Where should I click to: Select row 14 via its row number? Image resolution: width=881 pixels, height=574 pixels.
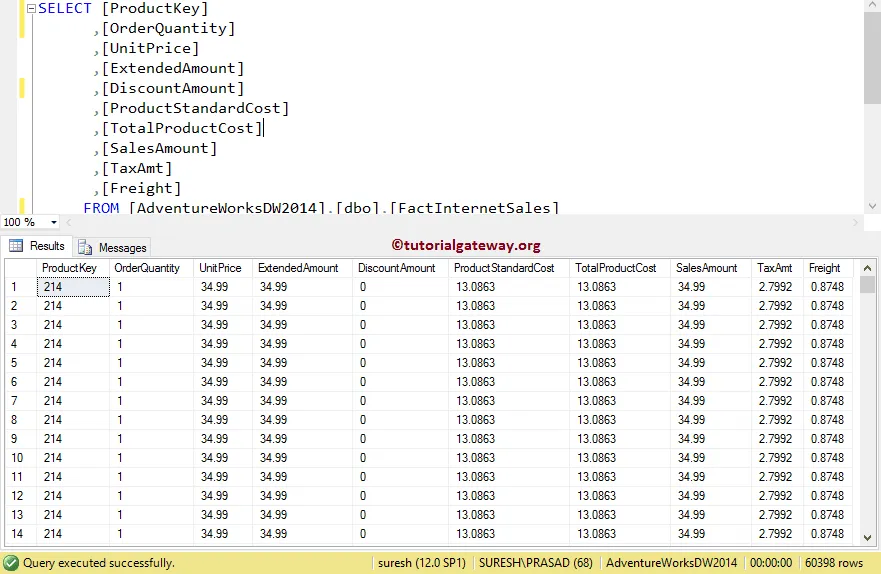(x=21, y=534)
